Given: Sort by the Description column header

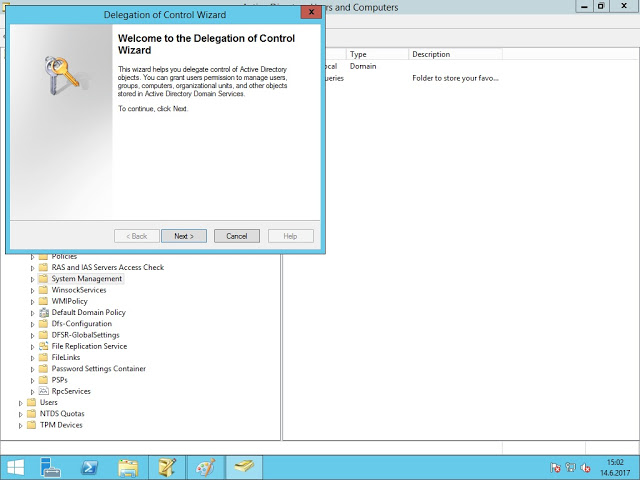Looking at the screenshot, I should pyautogui.click(x=431, y=54).
